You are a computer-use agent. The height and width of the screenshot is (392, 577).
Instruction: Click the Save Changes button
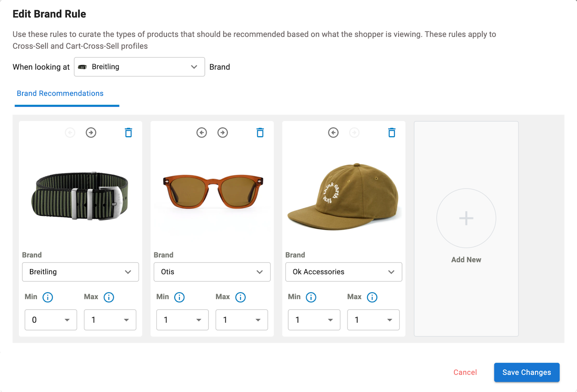tap(527, 373)
